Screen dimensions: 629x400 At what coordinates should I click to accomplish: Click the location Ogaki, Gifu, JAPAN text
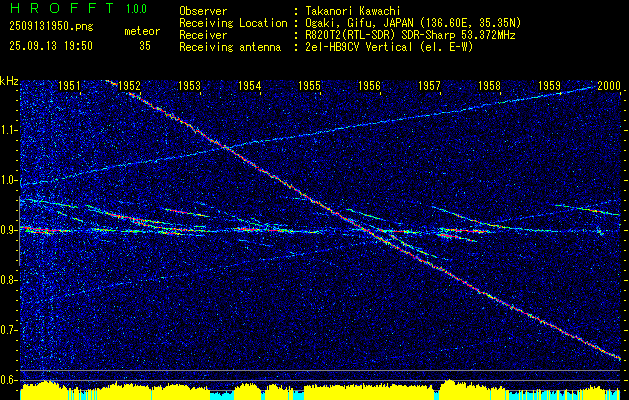coord(413,23)
